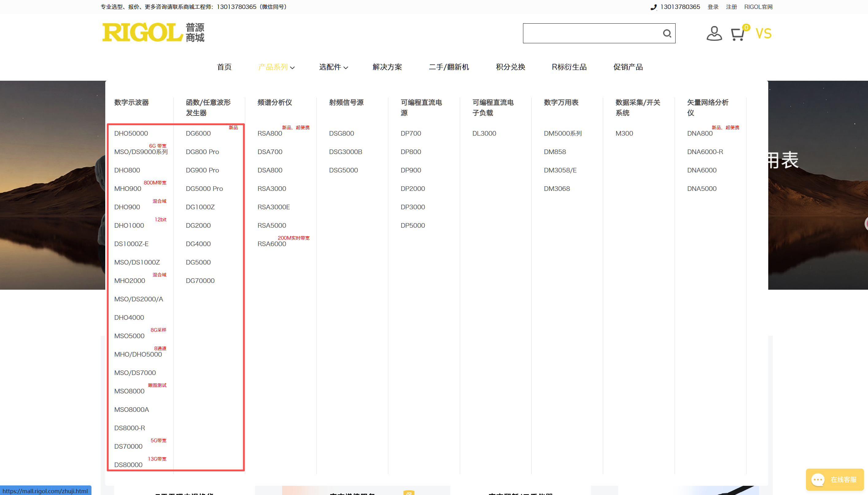Select the DM3058/E multimeter
The height and width of the screenshot is (495, 868).
coord(560,170)
